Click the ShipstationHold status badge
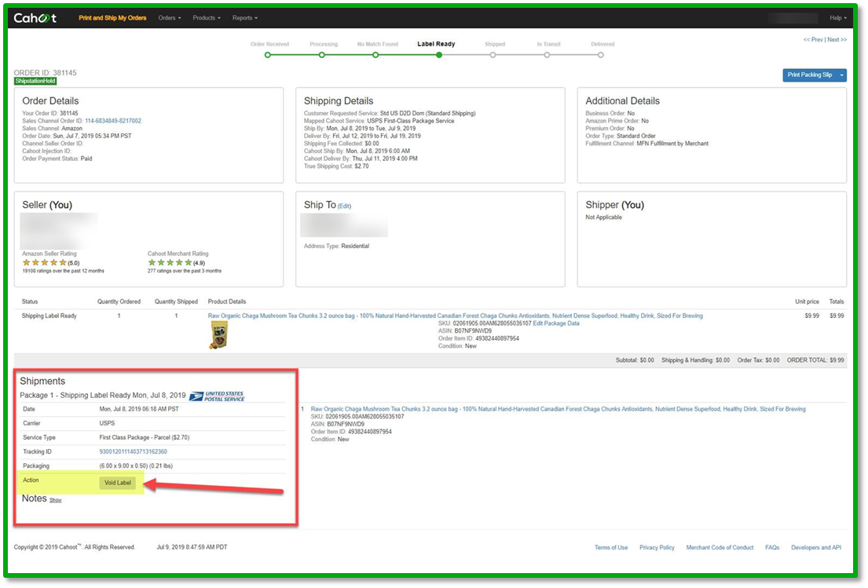This screenshot has height=588, width=868. point(35,82)
